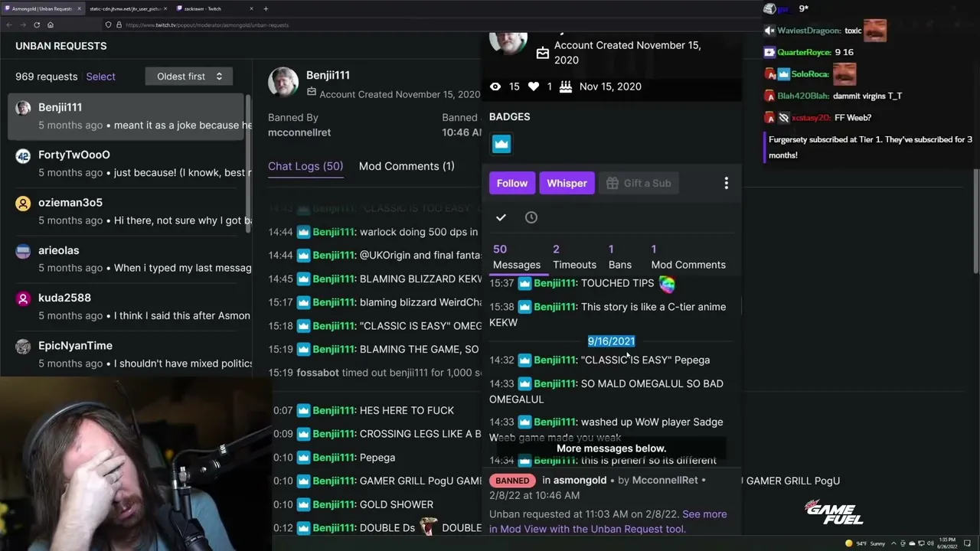The width and height of the screenshot is (980, 551).
Task: Click Benjii111's profile picture in request details
Action: pos(283,83)
